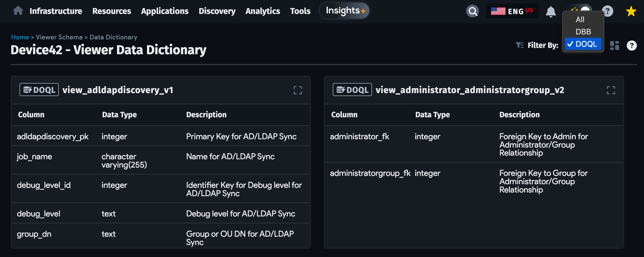Open the global search icon
The height and width of the screenshot is (257, 644).
[x=472, y=11]
